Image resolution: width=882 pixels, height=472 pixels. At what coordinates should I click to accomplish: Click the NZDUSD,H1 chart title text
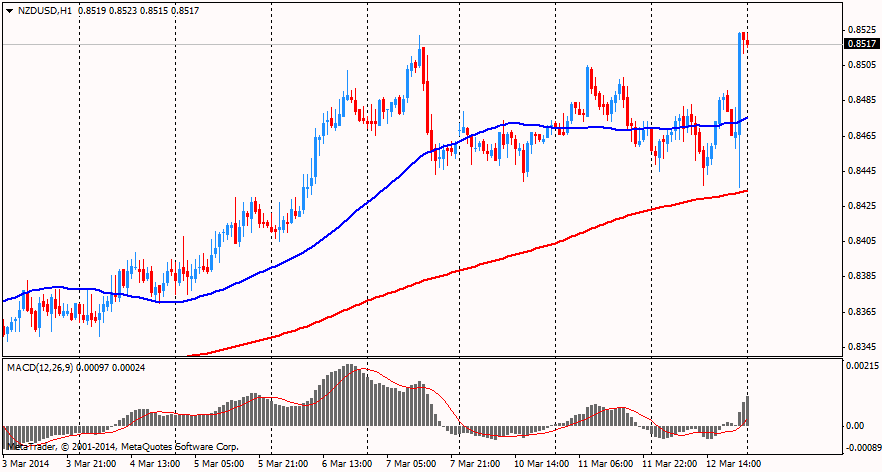pyautogui.click(x=45, y=11)
